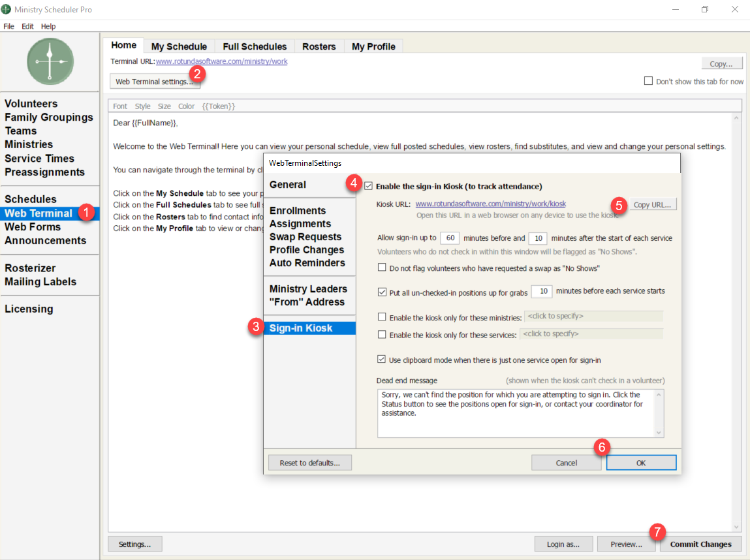Open the Font dropdown in editor toolbar
Image resolution: width=750 pixels, height=560 pixels.
click(120, 106)
